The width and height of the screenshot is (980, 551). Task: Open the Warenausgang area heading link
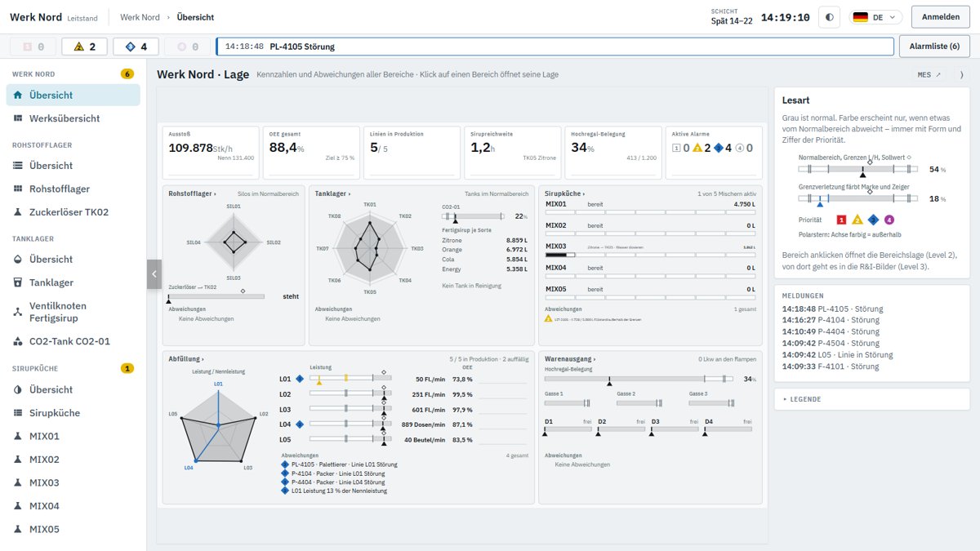point(569,358)
